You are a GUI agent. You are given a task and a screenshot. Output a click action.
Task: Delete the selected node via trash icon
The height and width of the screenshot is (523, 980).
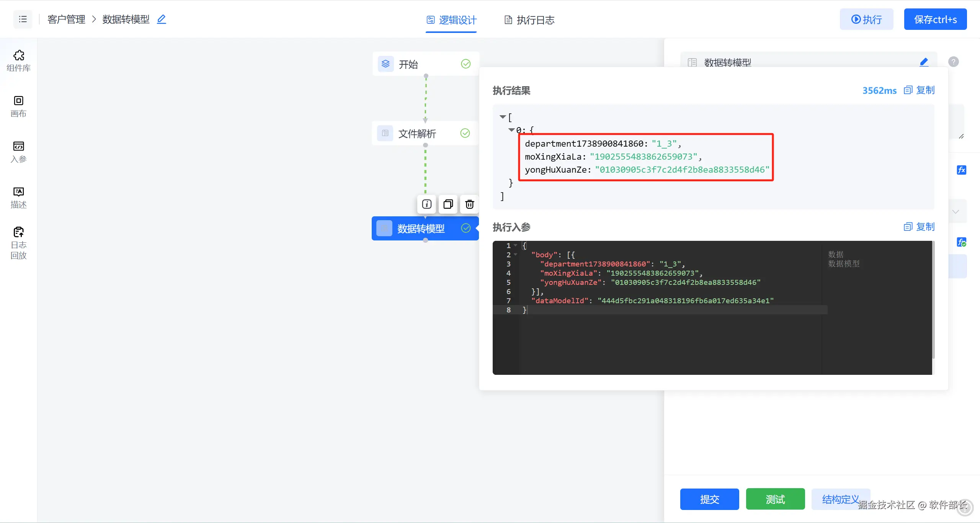[469, 204]
